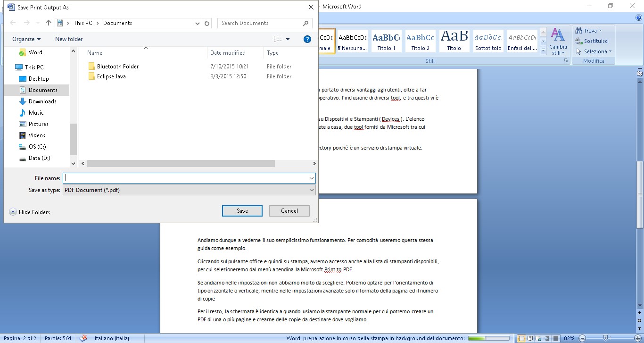Click the Cancel button
Image resolution: width=644 pixels, height=343 pixels.
pos(289,211)
